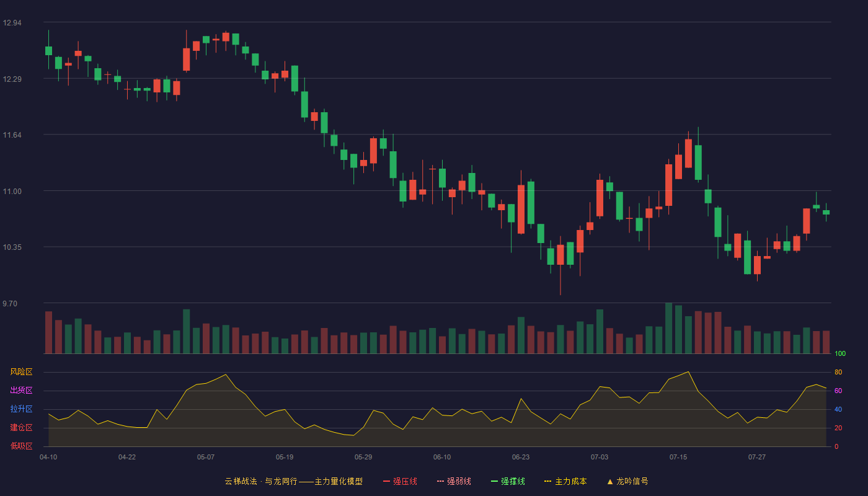Select the 低吸区 zone label
Viewport: 868px width, 496px height.
pos(22,446)
